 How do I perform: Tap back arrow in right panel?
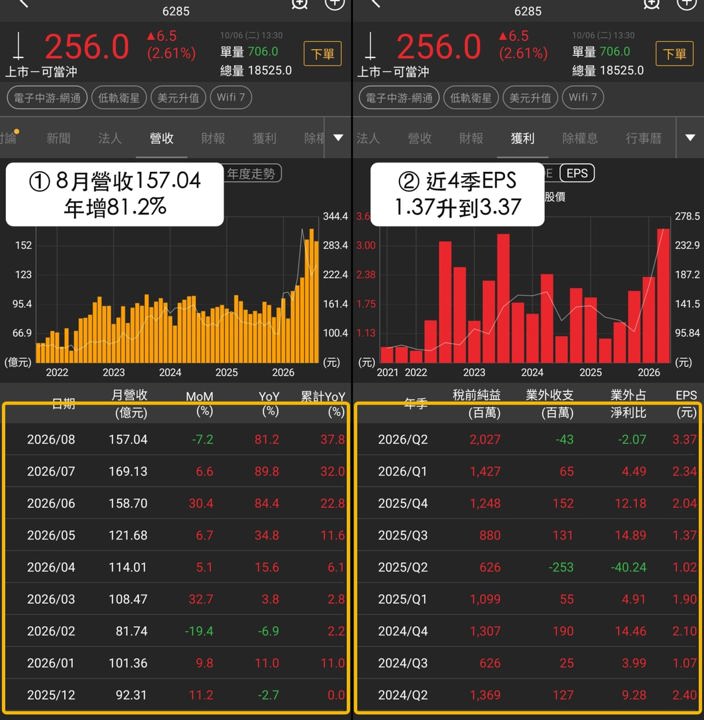[375, 4]
